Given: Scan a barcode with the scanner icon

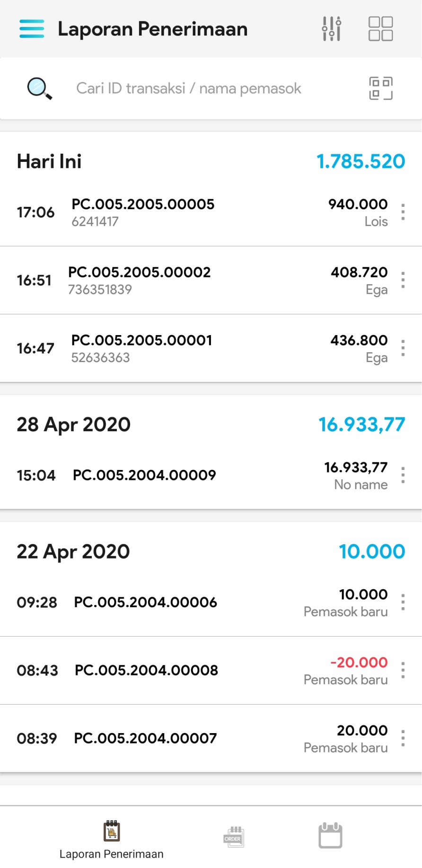Looking at the screenshot, I should [x=381, y=89].
